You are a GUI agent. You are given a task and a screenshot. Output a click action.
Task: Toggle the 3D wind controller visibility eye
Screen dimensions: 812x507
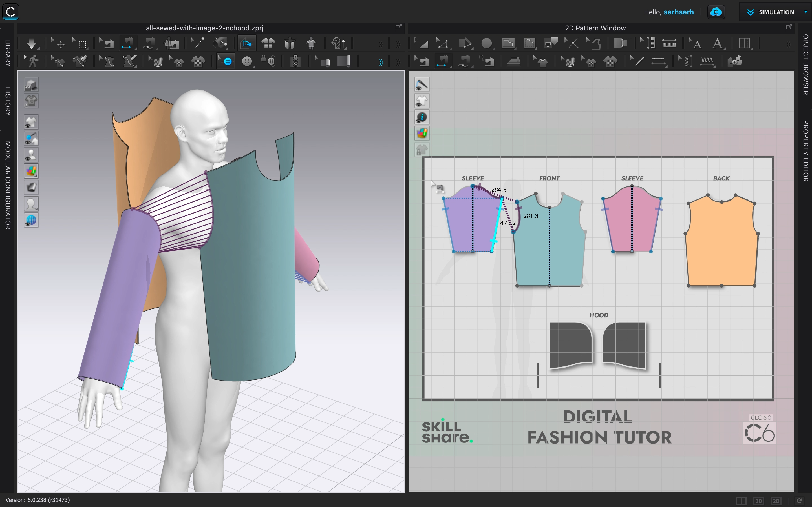[31, 220]
